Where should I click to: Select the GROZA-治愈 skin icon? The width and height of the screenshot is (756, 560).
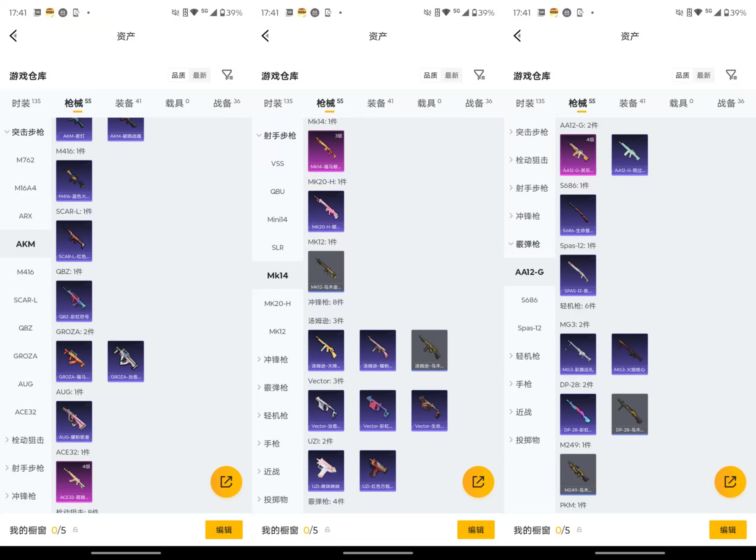pyautogui.click(x=126, y=361)
